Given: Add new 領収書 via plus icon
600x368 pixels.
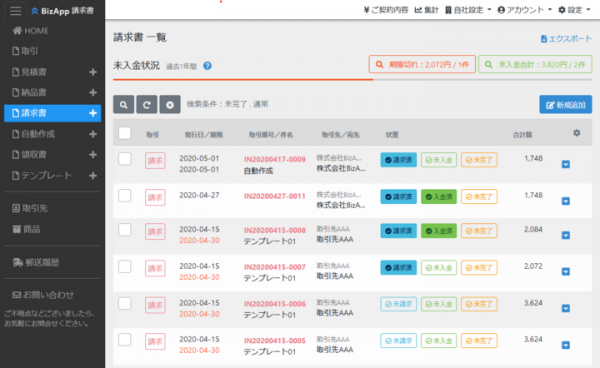Looking at the screenshot, I should [x=93, y=155].
